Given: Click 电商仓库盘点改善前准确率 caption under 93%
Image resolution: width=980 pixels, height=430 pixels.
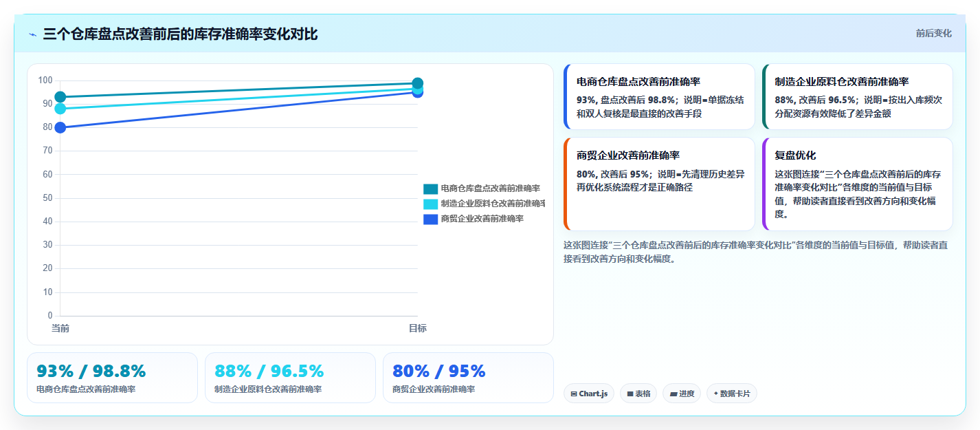Looking at the screenshot, I should click(x=86, y=389).
